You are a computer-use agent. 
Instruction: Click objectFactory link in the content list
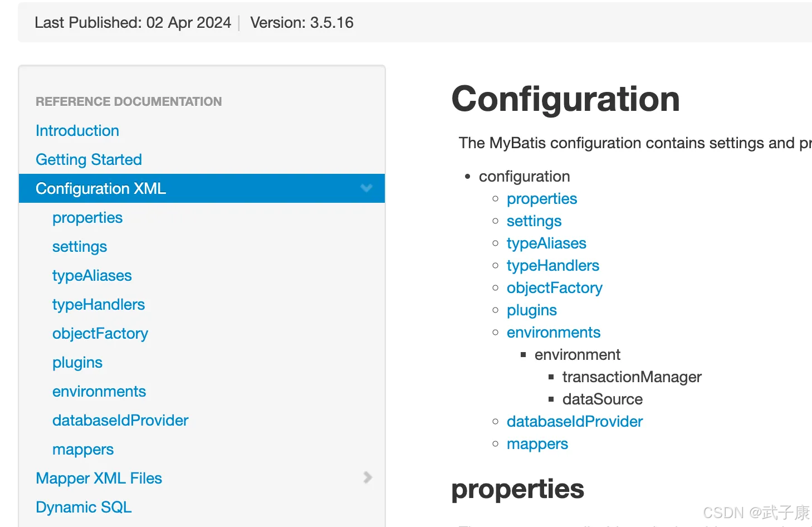(555, 288)
